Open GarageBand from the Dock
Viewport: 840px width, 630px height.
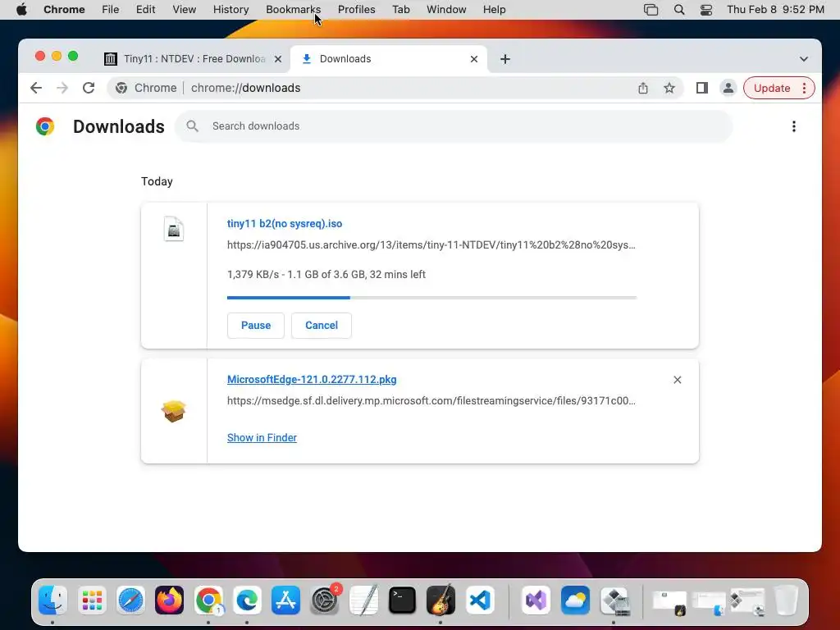coord(441,600)
